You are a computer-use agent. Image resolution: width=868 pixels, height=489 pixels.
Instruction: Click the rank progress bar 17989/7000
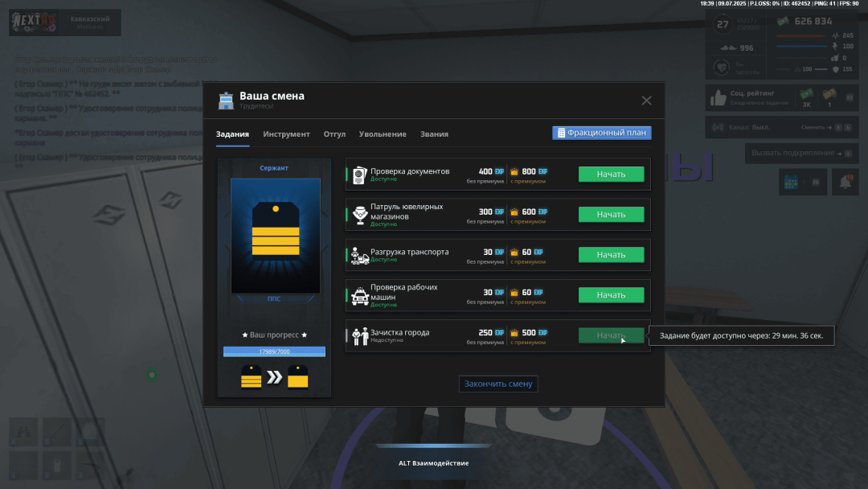[274, 351]
